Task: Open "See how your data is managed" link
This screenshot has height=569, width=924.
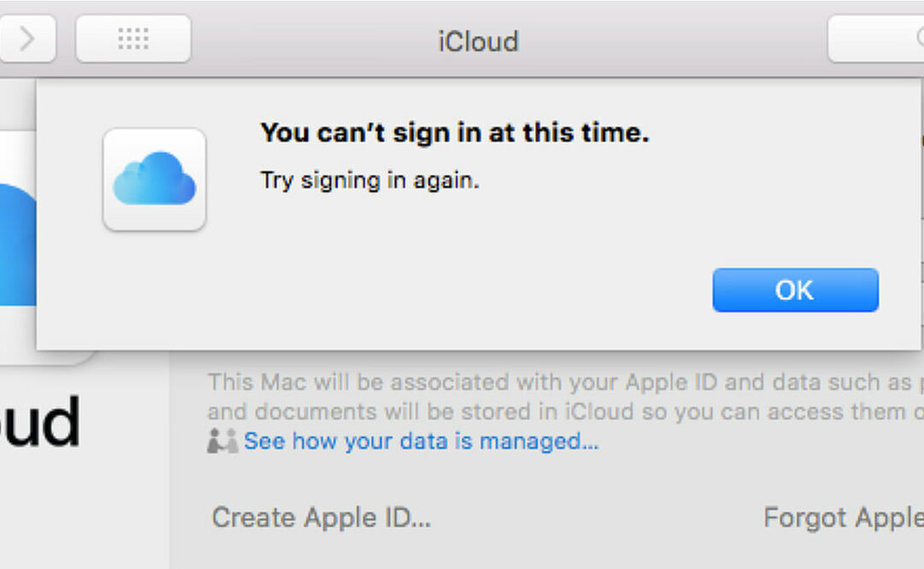Action: pos(421,442)
